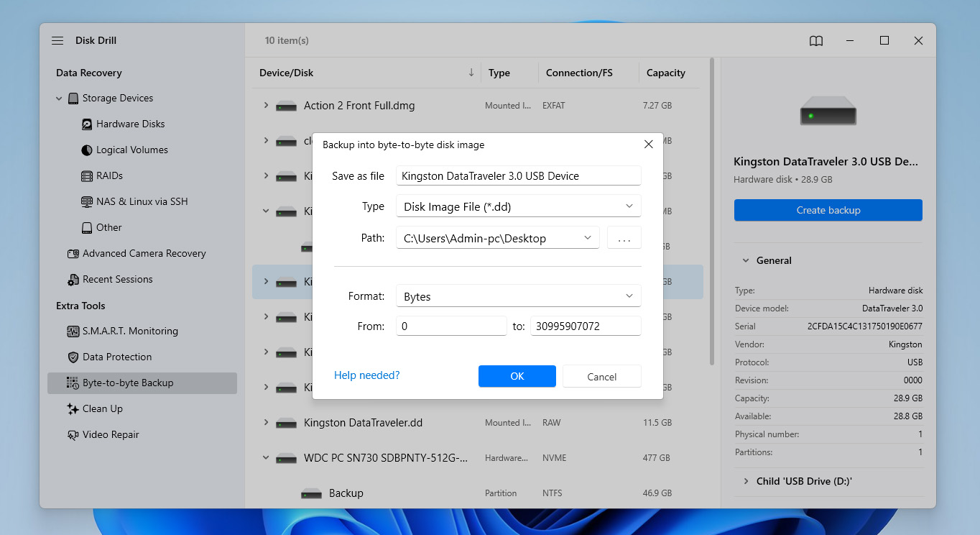980x535 pixels.
Task: Open Clean Up tool
Action: [x=103, y=409]
